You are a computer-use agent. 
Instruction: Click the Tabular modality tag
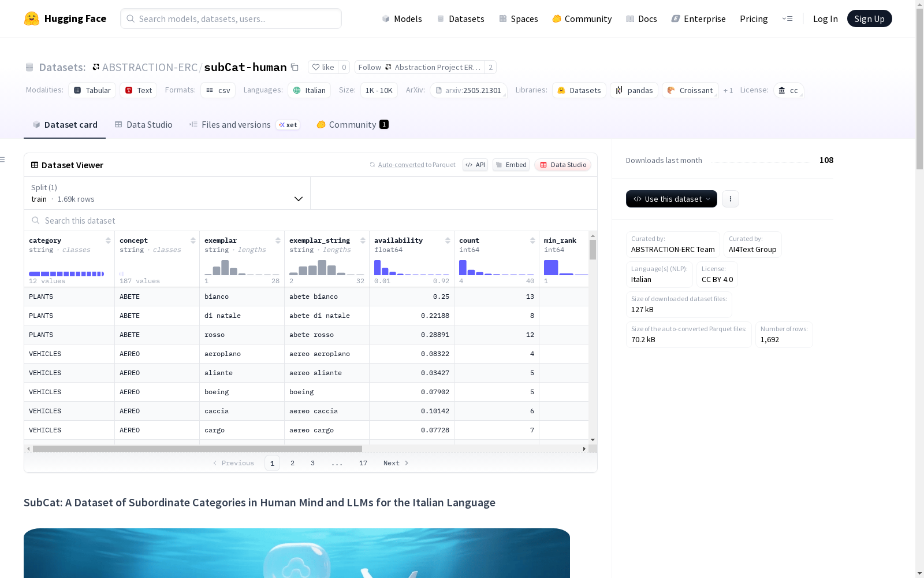click(x=92, y=90)
